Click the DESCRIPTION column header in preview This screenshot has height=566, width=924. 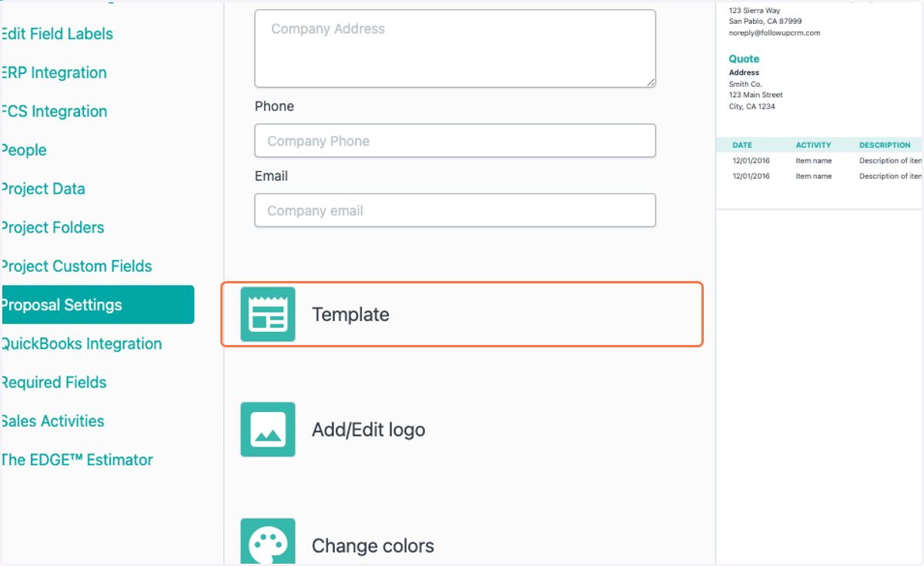[x=885, y=145]
